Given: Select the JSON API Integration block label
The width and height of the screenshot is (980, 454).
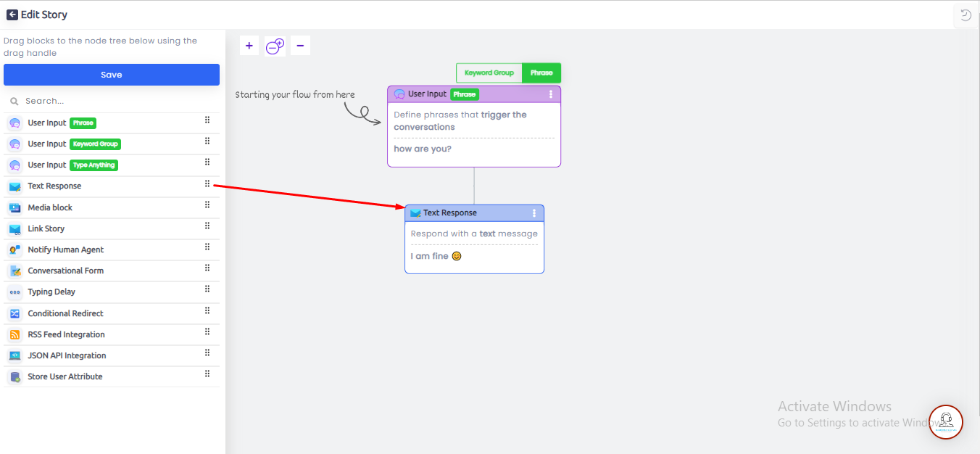Looking at the screenshot, I should coord(67,355).
